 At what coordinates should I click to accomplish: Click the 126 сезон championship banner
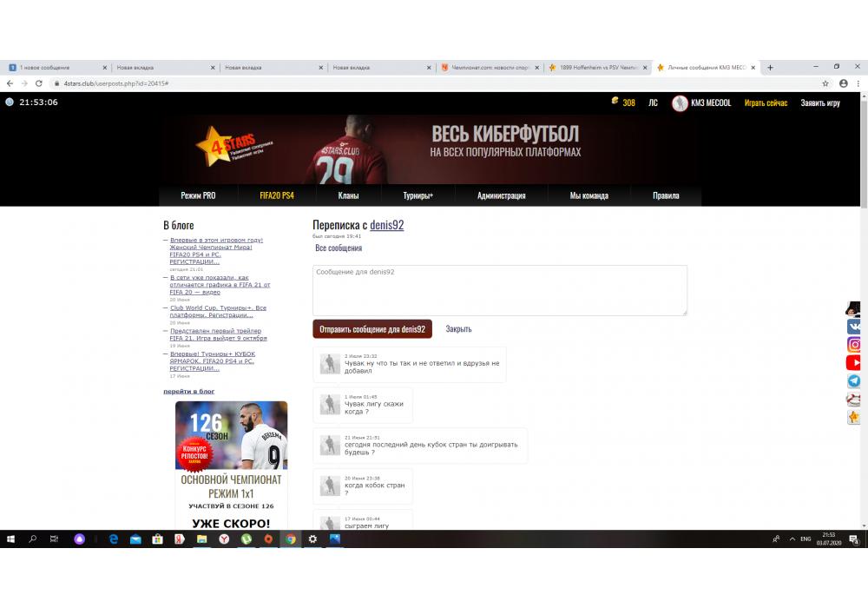232,464
